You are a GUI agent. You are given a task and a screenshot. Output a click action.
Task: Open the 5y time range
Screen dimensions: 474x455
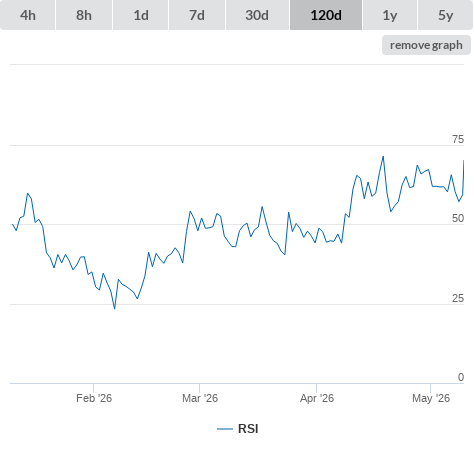click(445, 15)
